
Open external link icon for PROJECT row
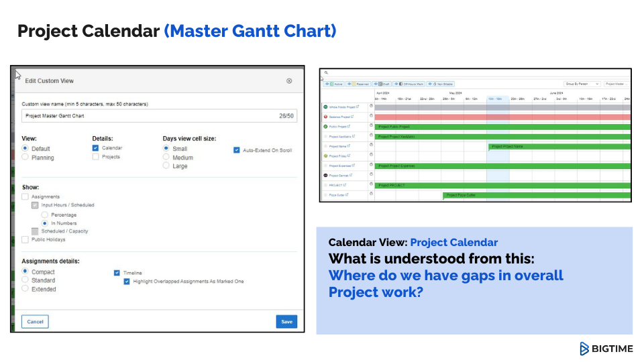345,185
